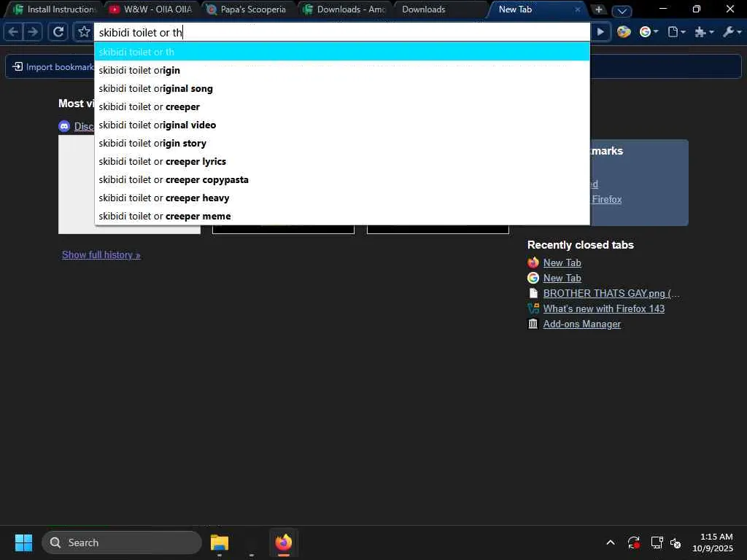Click the taskbar Search box

tap(122, 542)
